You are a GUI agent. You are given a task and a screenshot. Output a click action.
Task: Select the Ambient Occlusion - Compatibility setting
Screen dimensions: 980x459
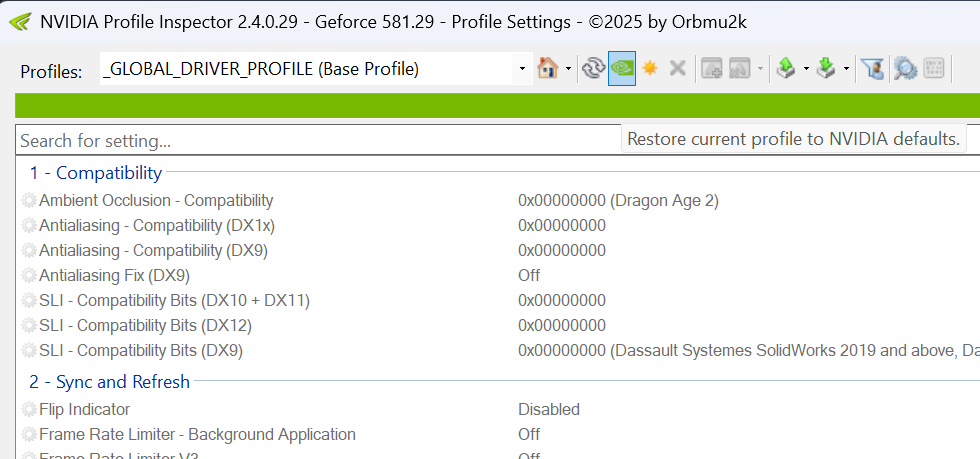pos(155,200)
